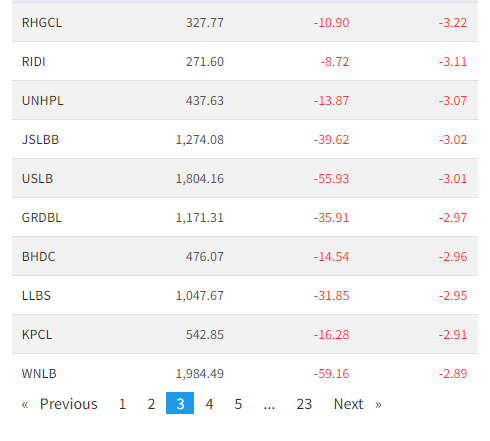Go to the Previous page
Image resolution: width=490 pixels, height=441 pixels.
click(x=59, y=404)
